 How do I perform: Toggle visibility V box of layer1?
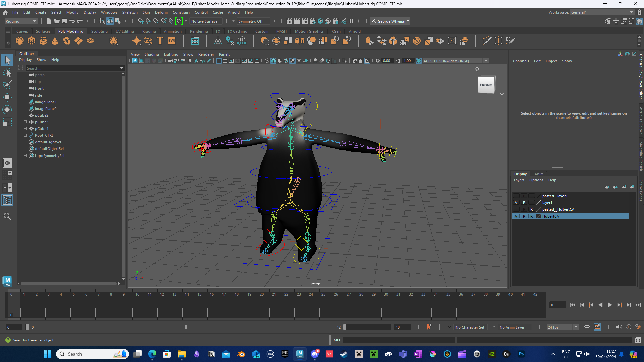(516, 203)
